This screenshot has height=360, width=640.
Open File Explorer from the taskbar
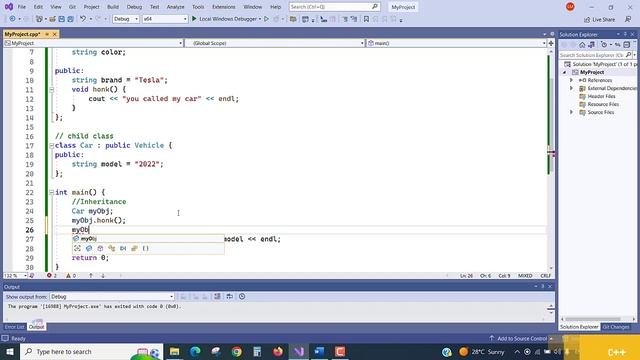[174, 351]
